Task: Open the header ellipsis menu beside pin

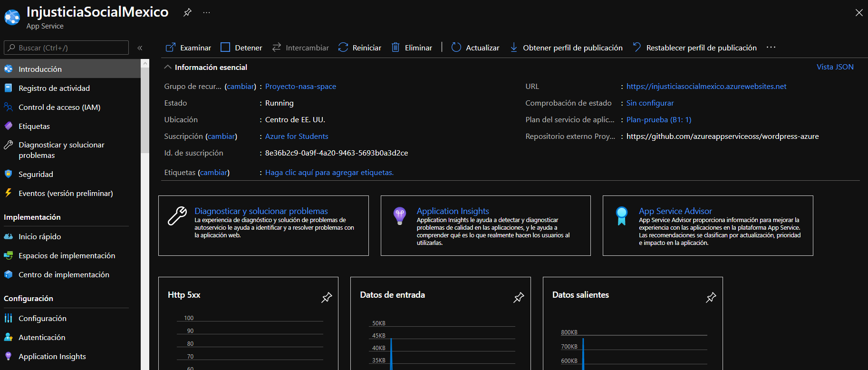Action: pos(206,12)
